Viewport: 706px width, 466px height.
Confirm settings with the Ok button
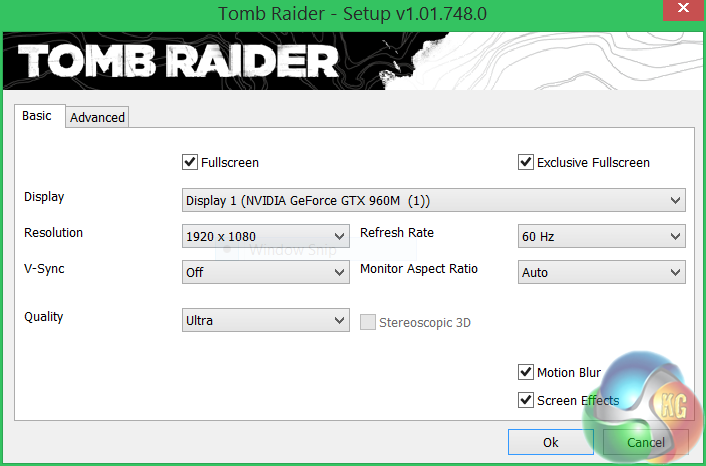(551, 442)
